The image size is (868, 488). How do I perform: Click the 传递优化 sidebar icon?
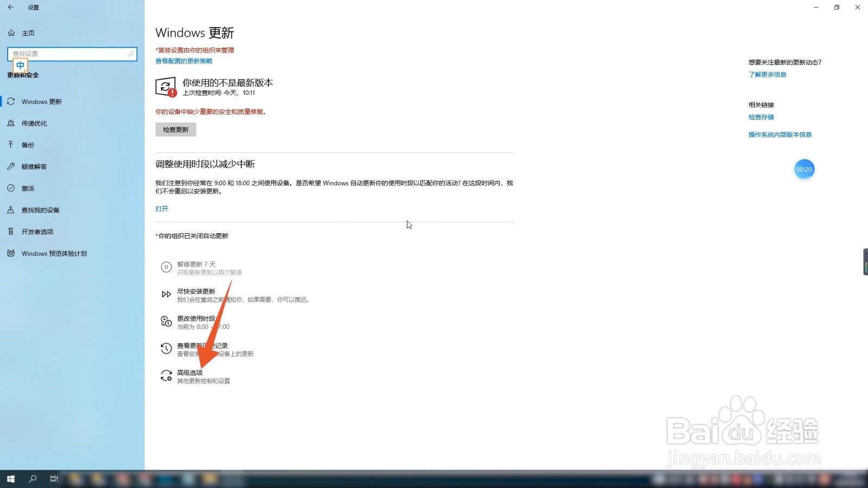click(11, 123)
